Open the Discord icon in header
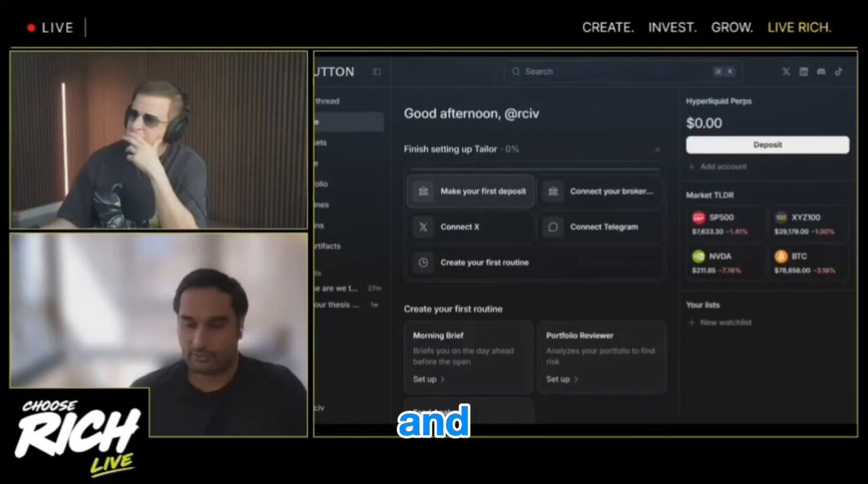This screenshot has width=868, height=484. coord(821,72)
